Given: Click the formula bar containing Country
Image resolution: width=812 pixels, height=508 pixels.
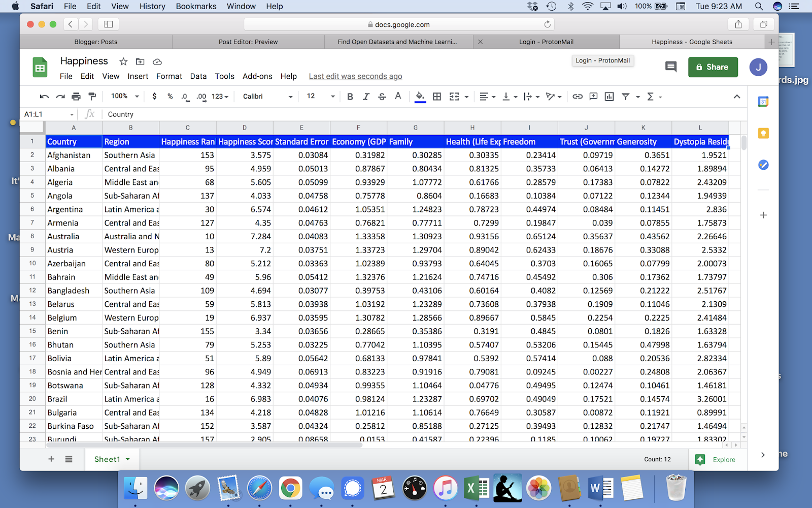Looking at the screenshot, I should pos(424,114).
